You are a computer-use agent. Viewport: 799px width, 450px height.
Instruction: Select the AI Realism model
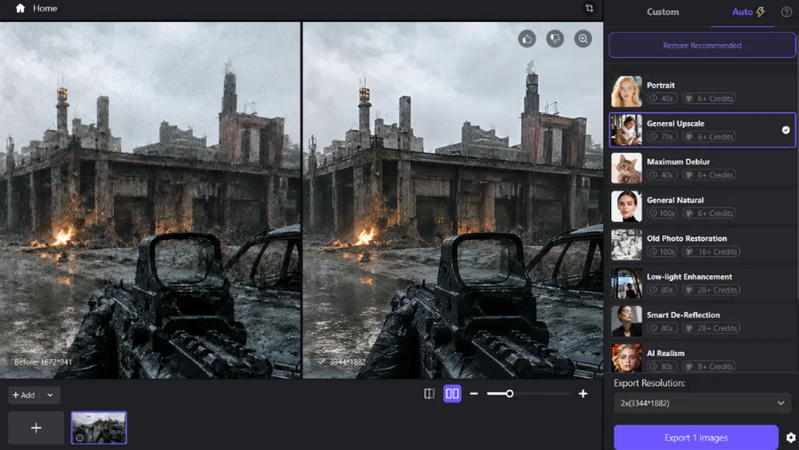[702, 358]
